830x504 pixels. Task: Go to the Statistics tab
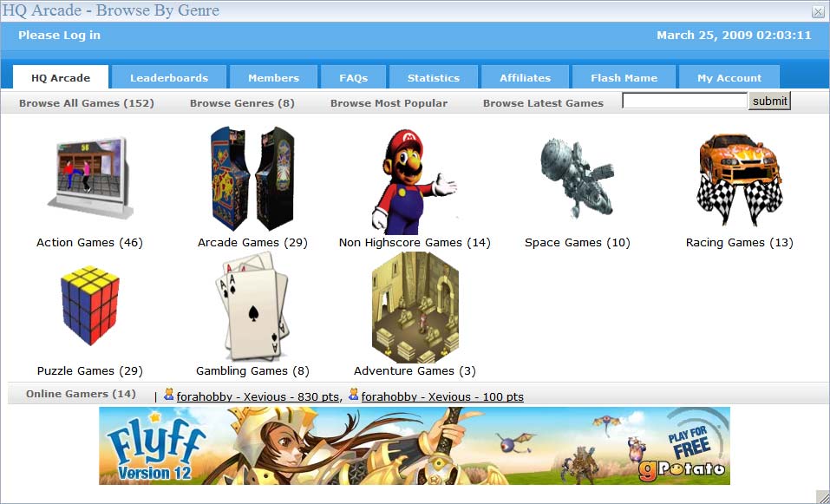[x=433, y=78]
